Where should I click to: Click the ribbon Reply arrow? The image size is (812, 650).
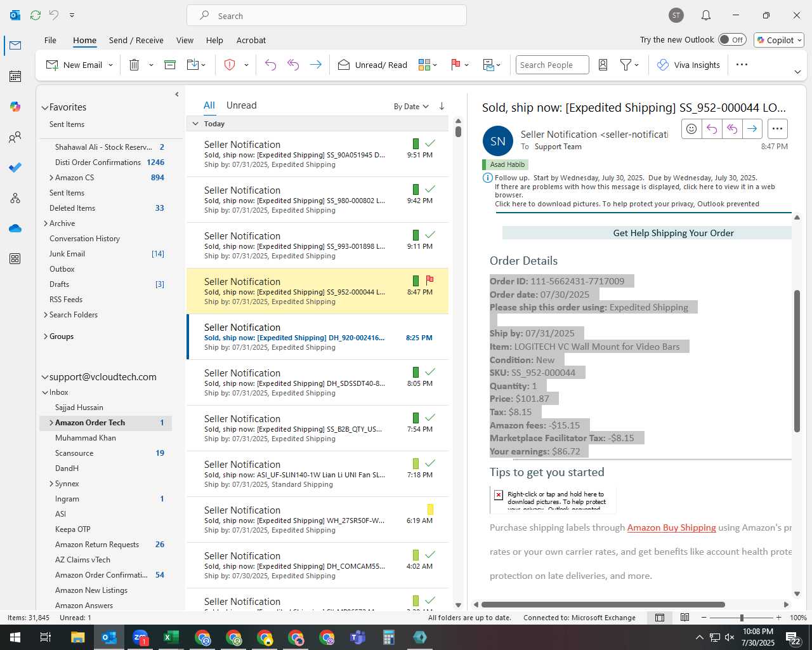point(271,65)
